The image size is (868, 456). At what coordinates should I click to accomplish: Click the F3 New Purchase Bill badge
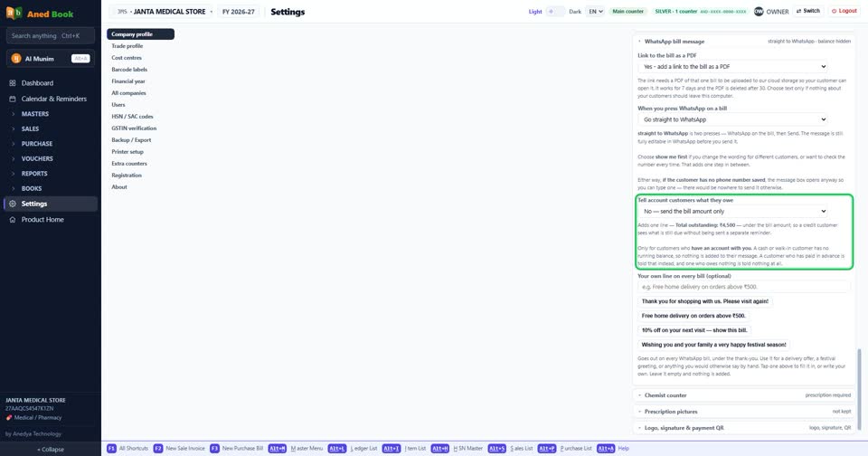point(214,448)
